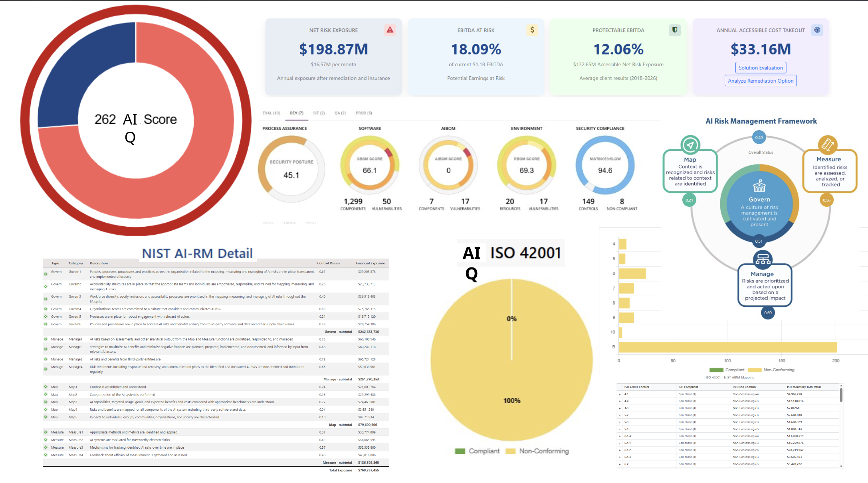868x483 pixels.
Task: Click the 0.49 Overall Status progress badge
Action: tap(759, 137)
